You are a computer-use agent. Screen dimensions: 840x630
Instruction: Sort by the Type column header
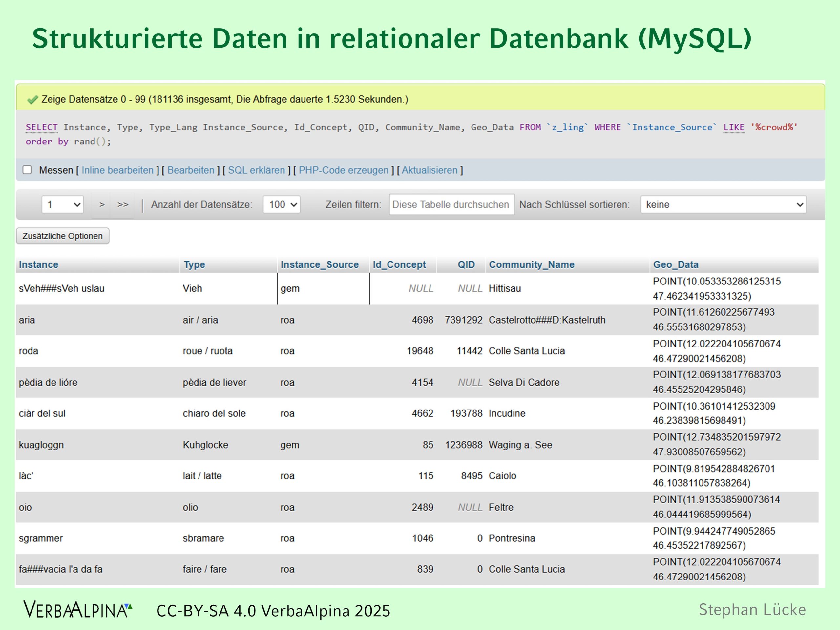[x=194, y=265]
